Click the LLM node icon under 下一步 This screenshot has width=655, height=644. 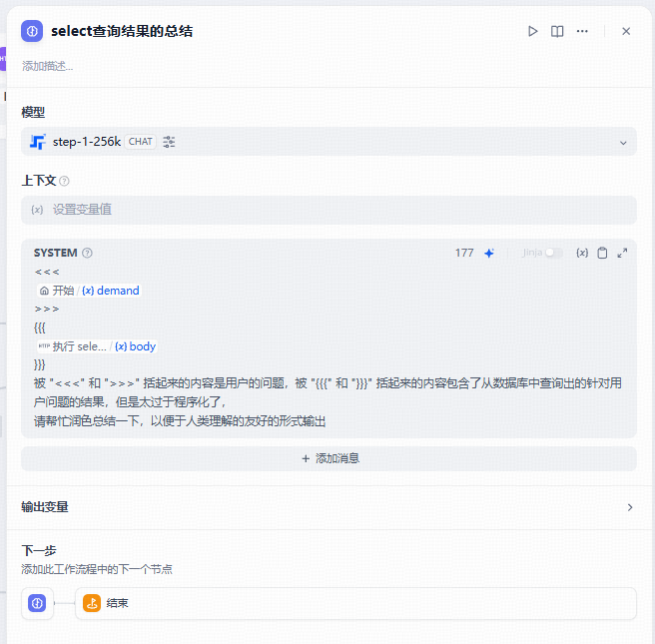[37, 603]
